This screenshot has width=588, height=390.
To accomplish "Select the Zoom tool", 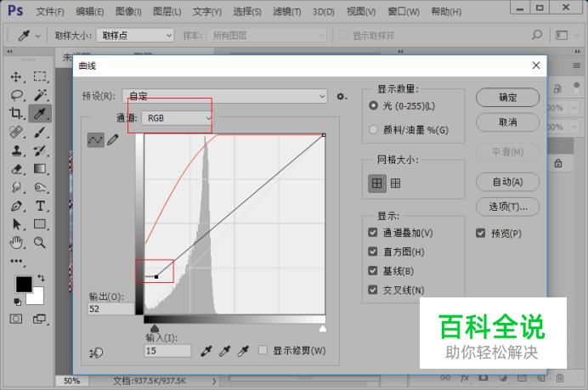I will [x=40, y=243].
